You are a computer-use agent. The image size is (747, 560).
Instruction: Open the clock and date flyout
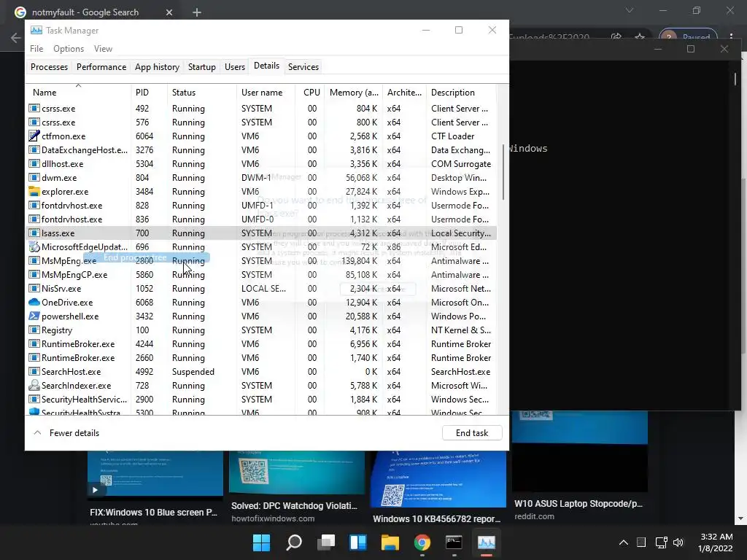[x=716, y=542]
